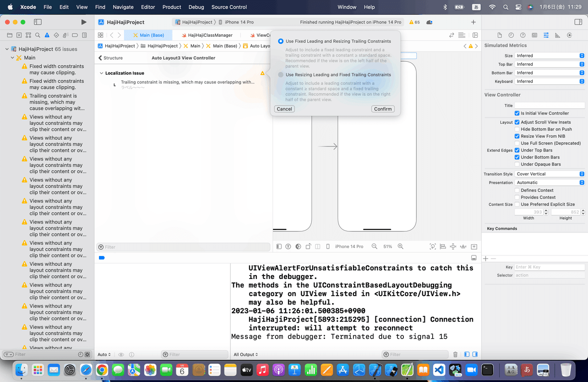Show the Size inspector ruler icon

tap(558, 35)
